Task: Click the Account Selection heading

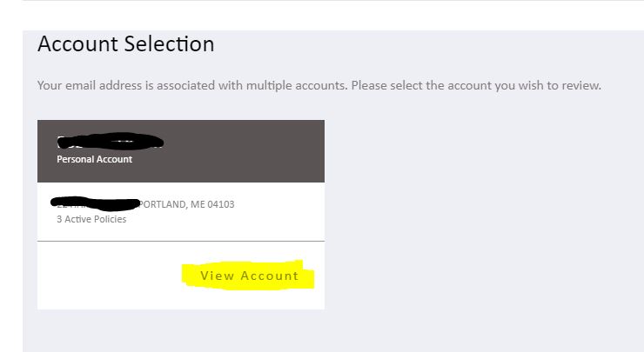Action: coord(125,44)
